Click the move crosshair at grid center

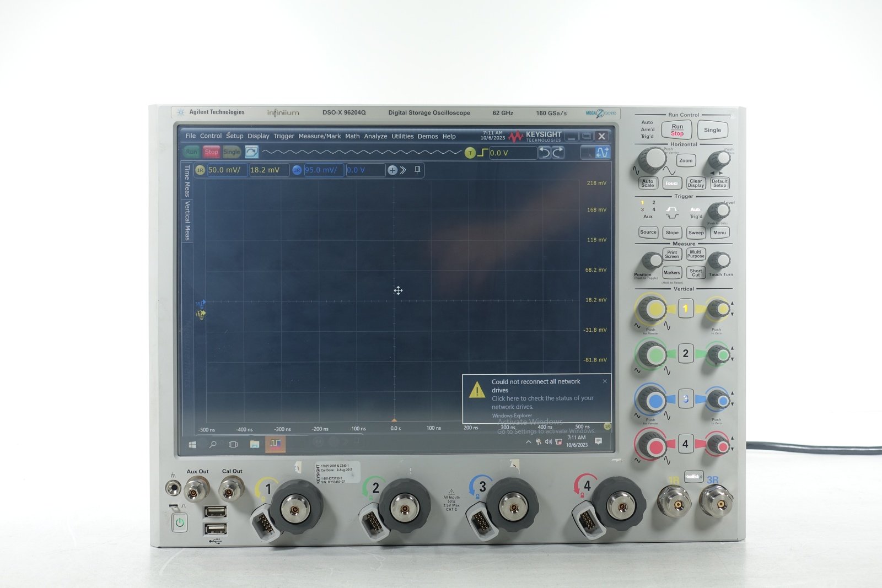tap(398, 290)
